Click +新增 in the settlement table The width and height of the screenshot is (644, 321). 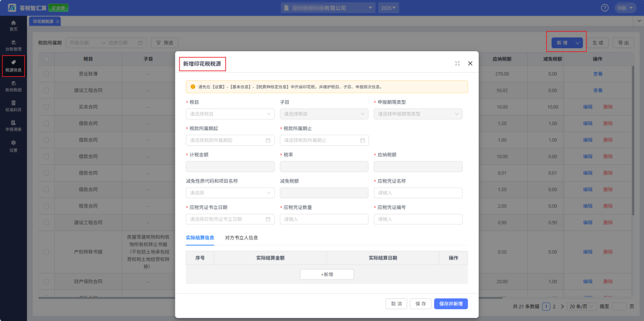pos(327,275)
